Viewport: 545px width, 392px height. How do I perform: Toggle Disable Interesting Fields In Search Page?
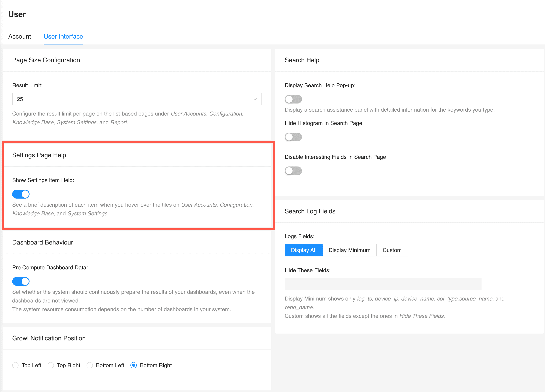(x=293, y=171)
